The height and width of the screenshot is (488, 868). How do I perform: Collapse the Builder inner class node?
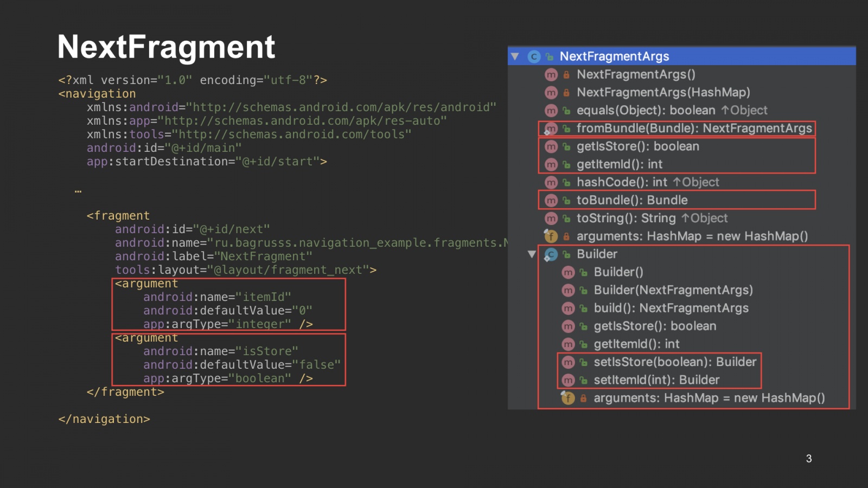pyautogui.click(x=532, y=254)
